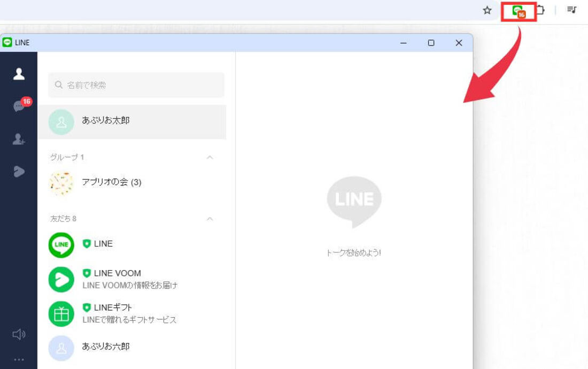Click the LINEギフト gift box avatar
This screenshot has width=588, height=369.
(61, 314)
